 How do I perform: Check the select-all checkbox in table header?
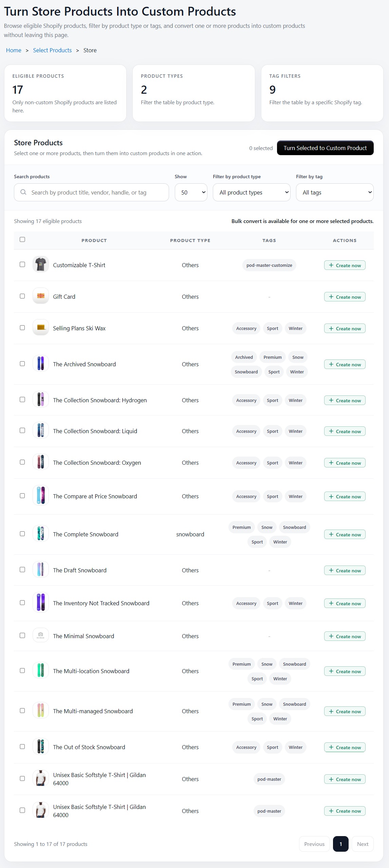[22, 240]
